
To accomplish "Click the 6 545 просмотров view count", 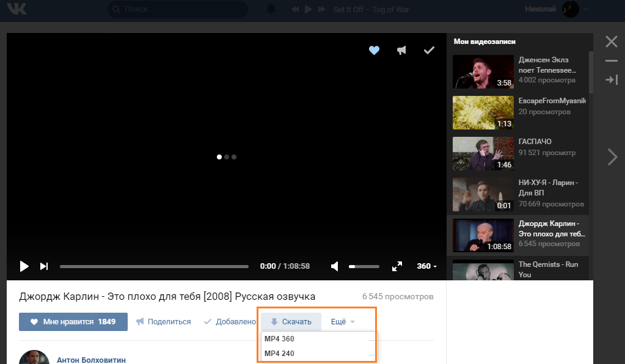I will [x=398, y=296].
